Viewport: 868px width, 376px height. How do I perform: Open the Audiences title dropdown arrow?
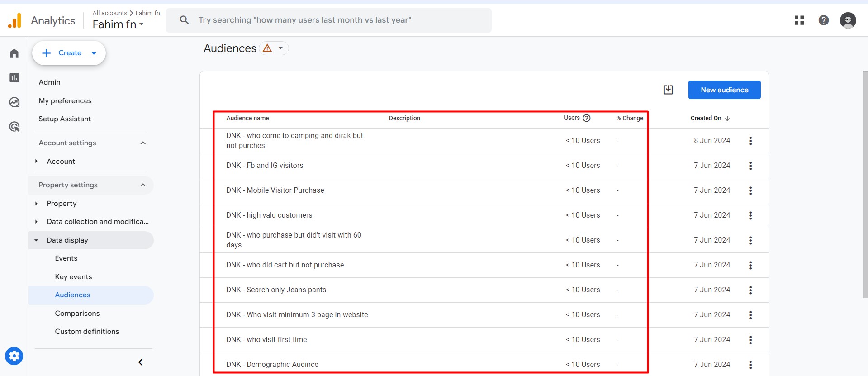click(280, 48)
